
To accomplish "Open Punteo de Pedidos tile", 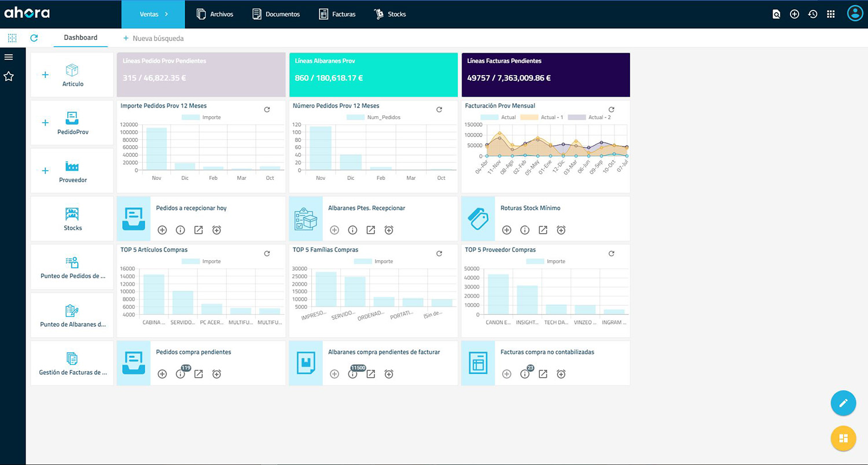I will [x=72, y=267].
